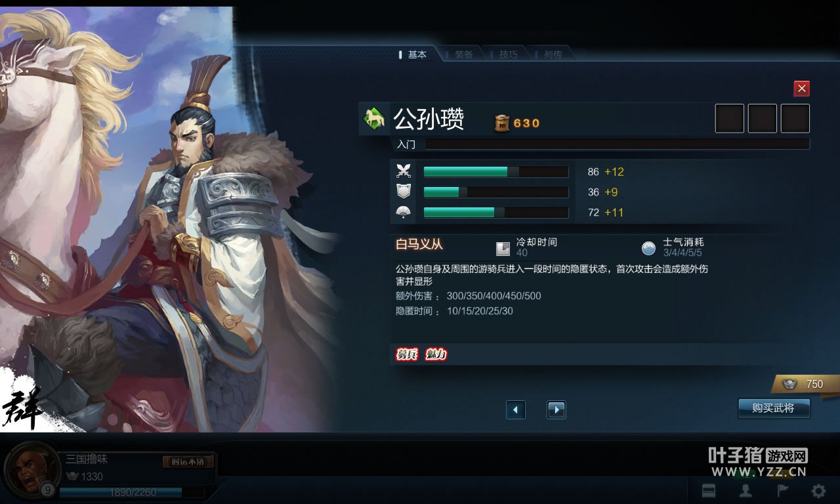The width and height of the screenshot is (840, 504).
Task: Show the next hero with right arrow
Action: [x=556, y=409]
